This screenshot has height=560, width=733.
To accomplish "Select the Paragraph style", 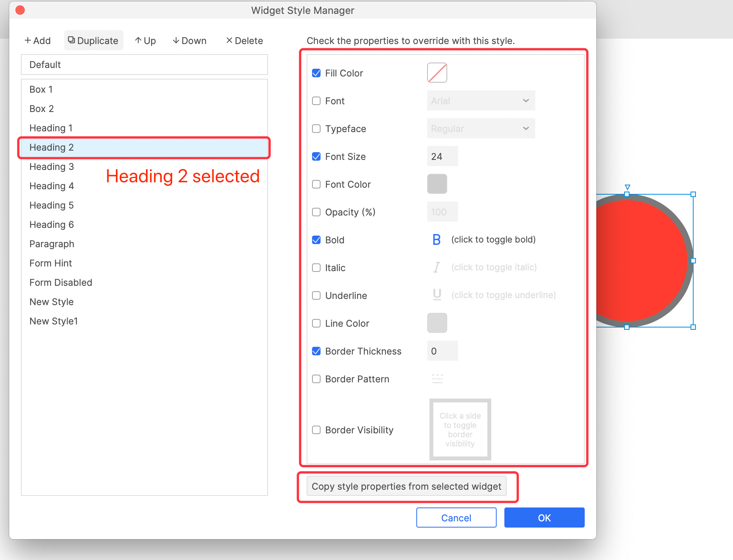I will 52,244.
